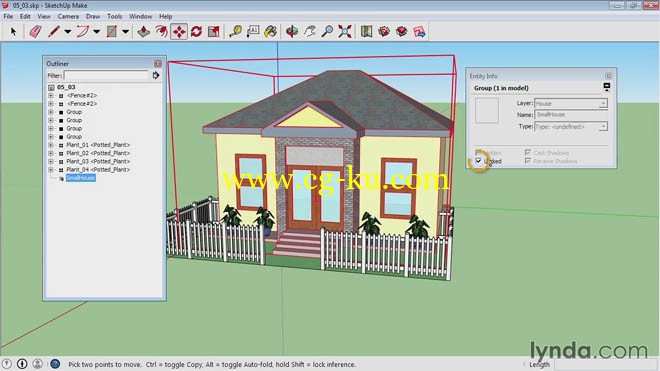
Task: Click the Outliner details arrow button
Action: 156,75
